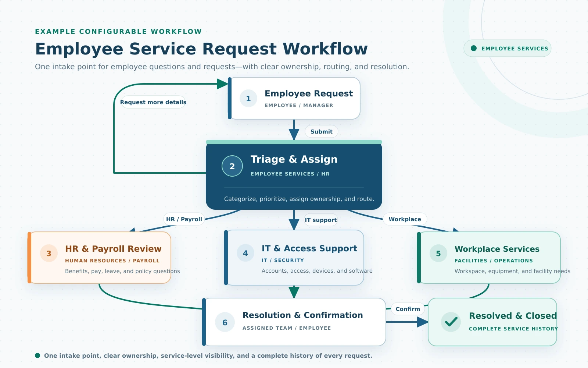Image resolution: width=588 pixels, height=368 pixels.
Task: Click the main title Employee Service Request Workflow
Action: tap(201, 49)
